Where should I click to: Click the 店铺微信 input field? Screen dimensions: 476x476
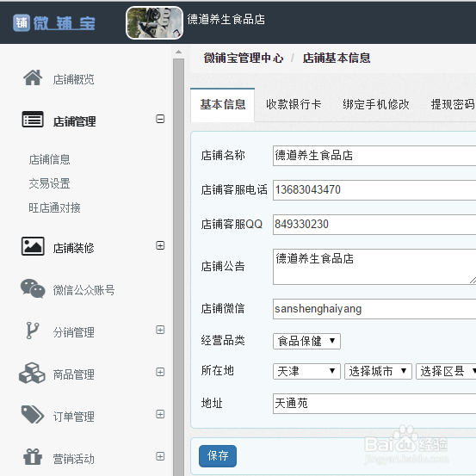pyautogui.click(x=374, y=309)
